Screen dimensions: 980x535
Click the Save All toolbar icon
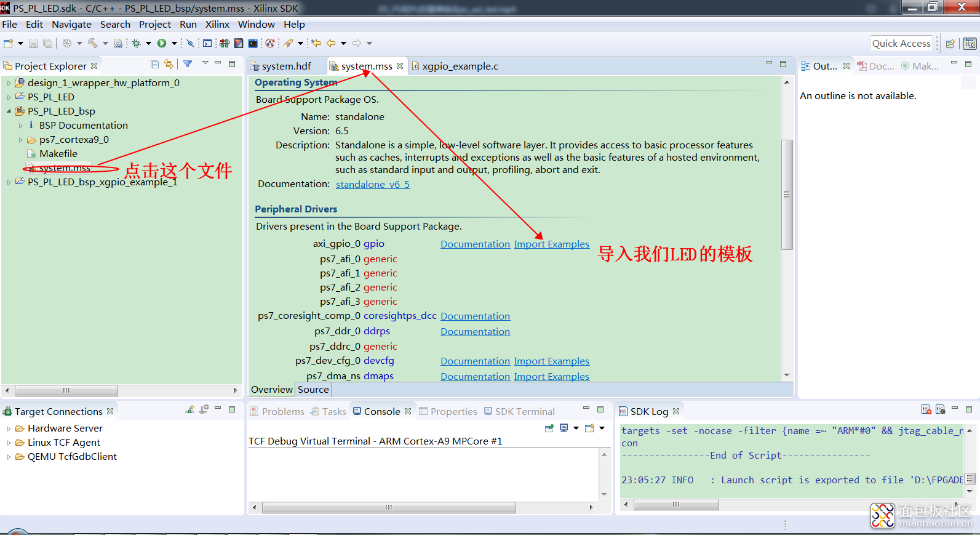pyautogui.click(x=47, y=43)
